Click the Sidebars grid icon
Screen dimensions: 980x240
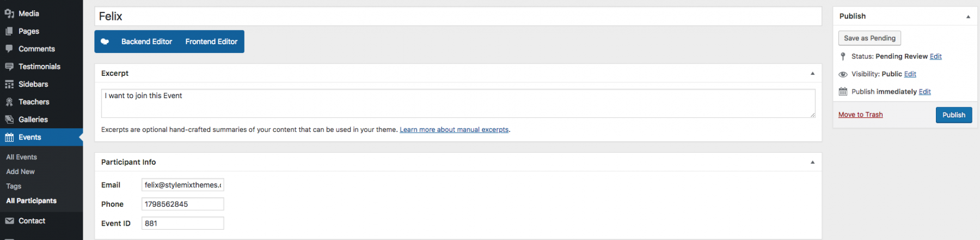(9, 85)
